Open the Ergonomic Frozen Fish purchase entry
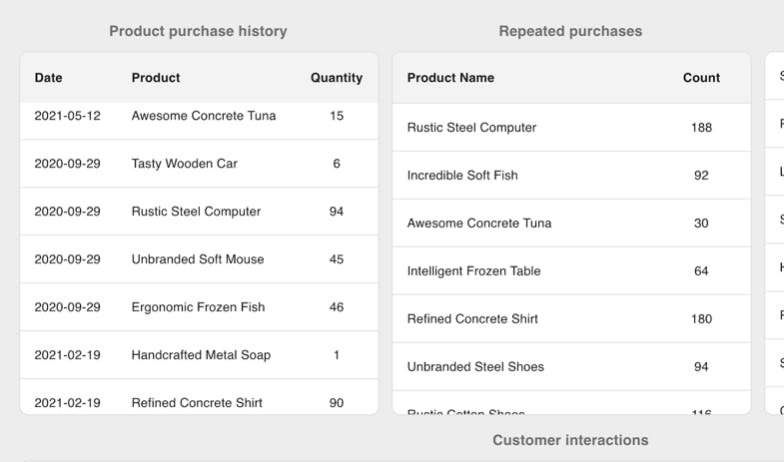Image resolution: width=784 pixels, height=462 pixels. click(198, 308)
